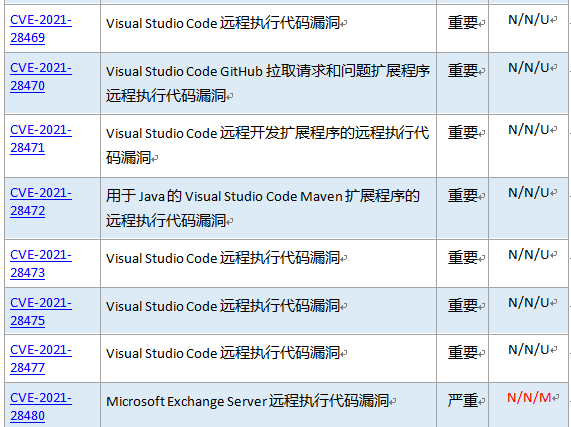Click the Java Maven 扩展程序 description
Image resolution: width=571 pixels, height=427 pixels.
263,208
